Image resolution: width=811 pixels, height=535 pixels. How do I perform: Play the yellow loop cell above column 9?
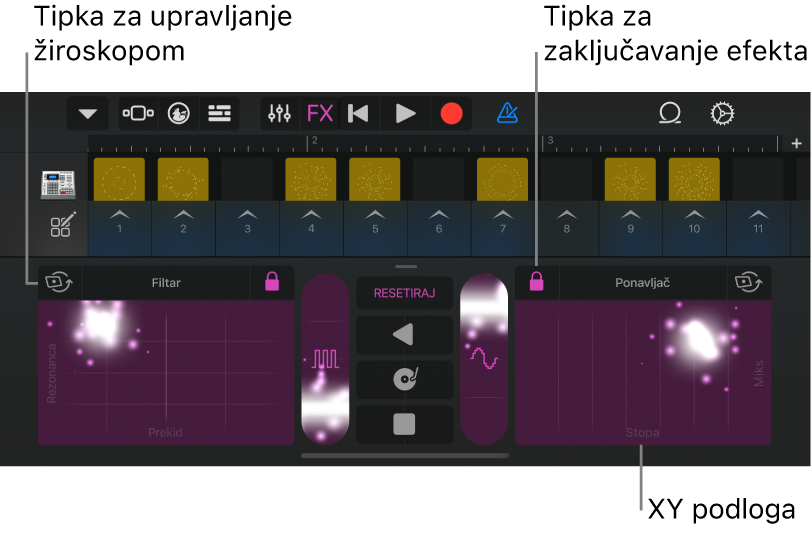click(630, 180)
